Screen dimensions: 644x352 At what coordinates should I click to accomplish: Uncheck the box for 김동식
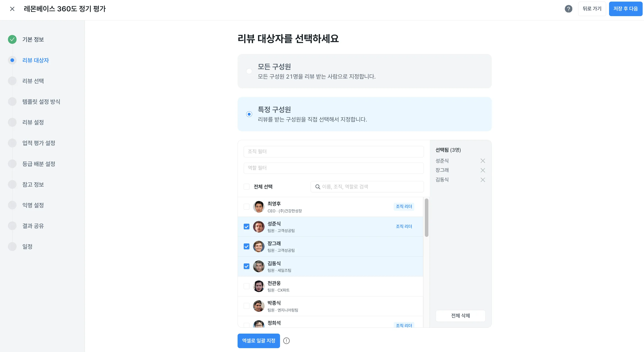pyautogui.click(x=246, y=266)
